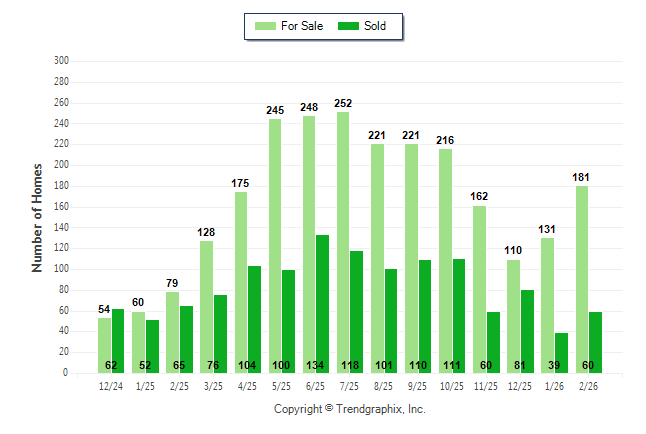Image resolution: width=646 pixels, height=434 pixels.
Task: Click the 9/25 Sold bar (110)
Action: [x=425, y=315]
